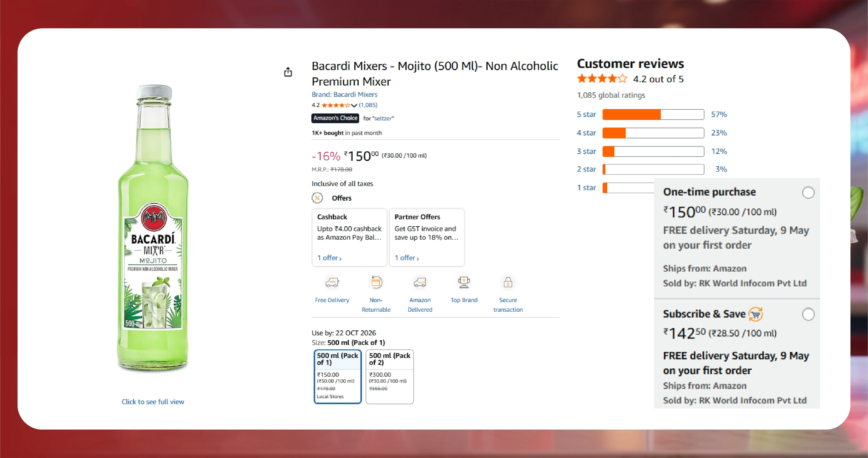Click the 12% percentage link
The height and width of the screenshot is (458, 868).
click(x=719, y=151)
